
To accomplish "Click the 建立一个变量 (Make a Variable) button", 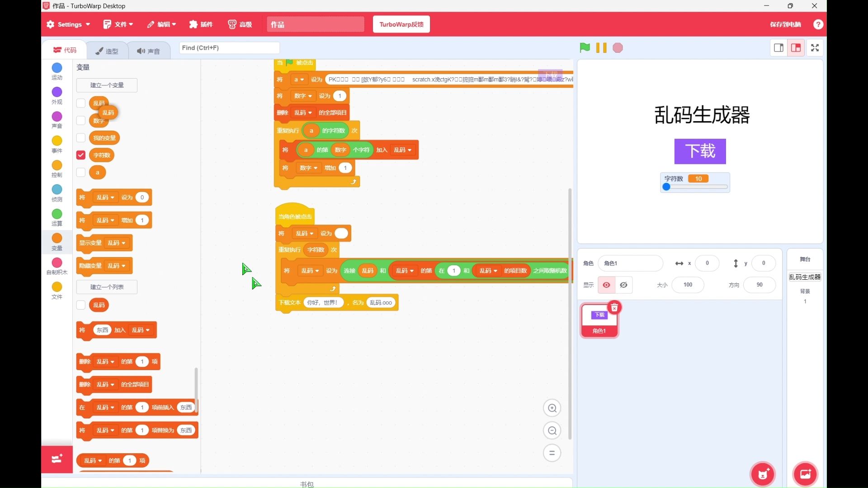I will 107,85.
